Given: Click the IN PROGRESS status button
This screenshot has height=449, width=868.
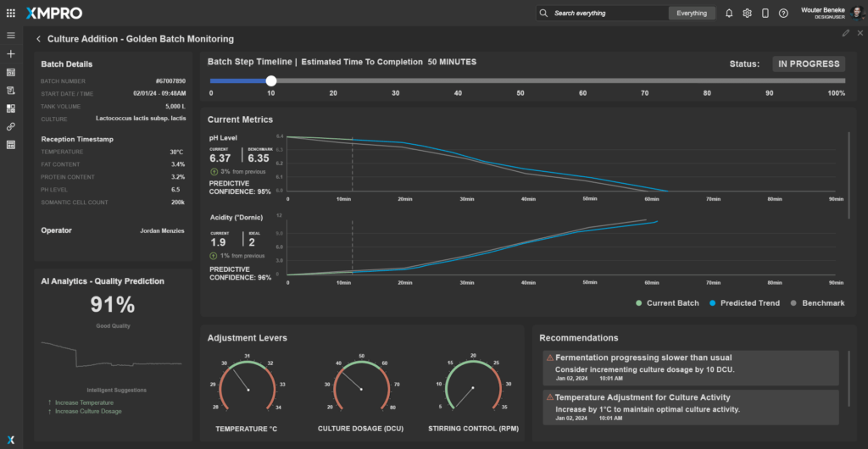Looking at the screenshot, I should point(809,64).
